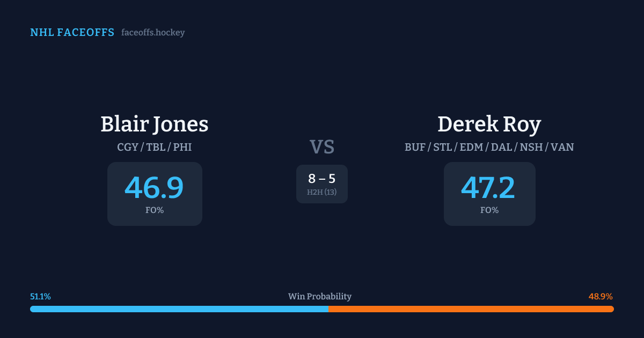Select PHI in Blair Jones' team list
The height and width of the screenshot is (338, 644).
182,147
